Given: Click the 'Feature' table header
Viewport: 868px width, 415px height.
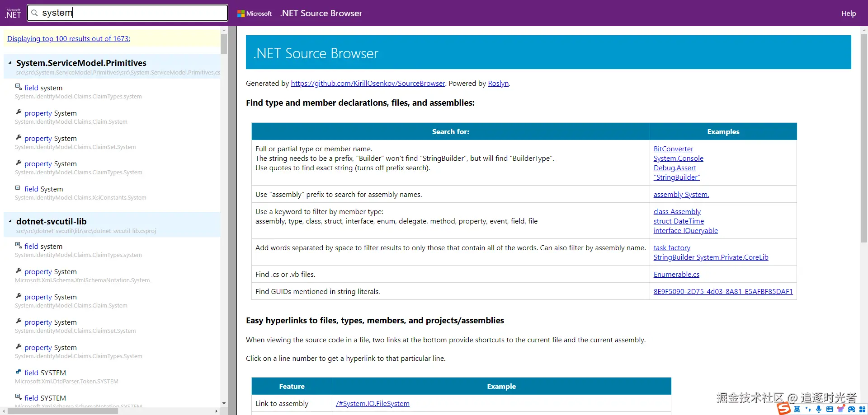Looking at the screenshot, I should point(292,386).
